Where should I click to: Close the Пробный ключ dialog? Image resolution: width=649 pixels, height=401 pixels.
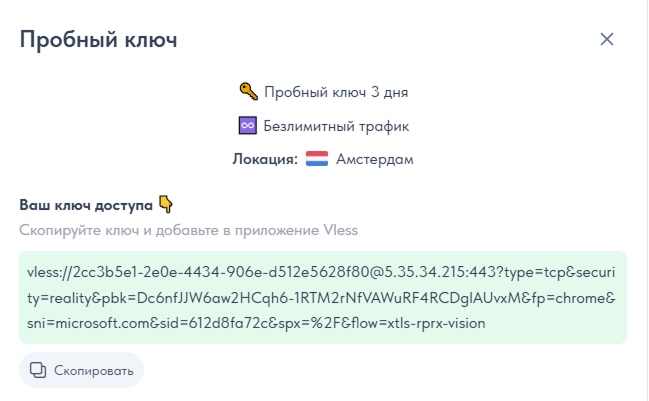[x=607, y=40]
